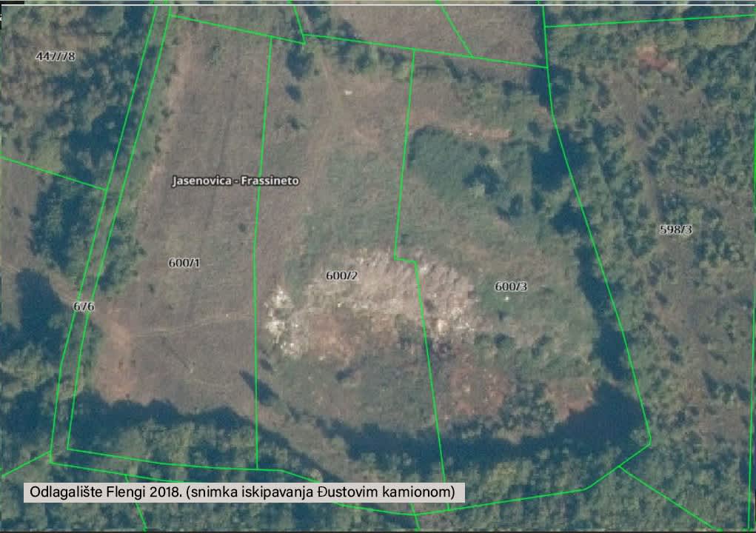
Task: Click the 600/3 parcel label
Action: tap(510, 286)
